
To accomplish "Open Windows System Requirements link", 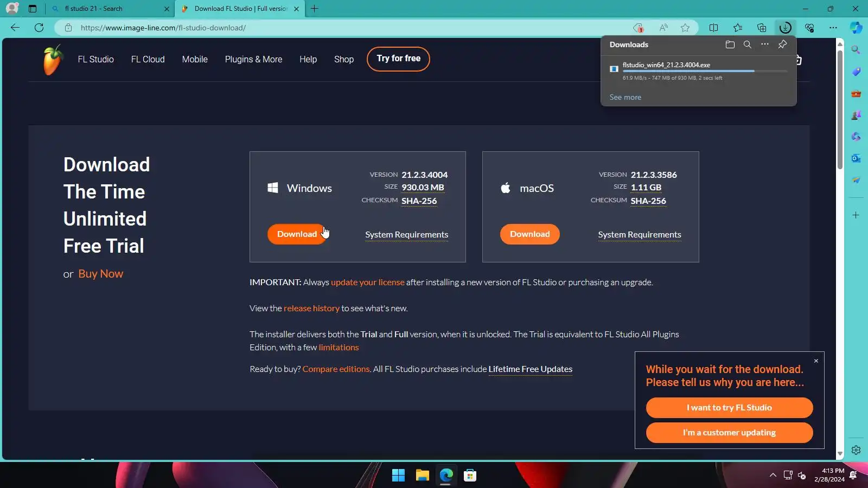I will [406, 235].
